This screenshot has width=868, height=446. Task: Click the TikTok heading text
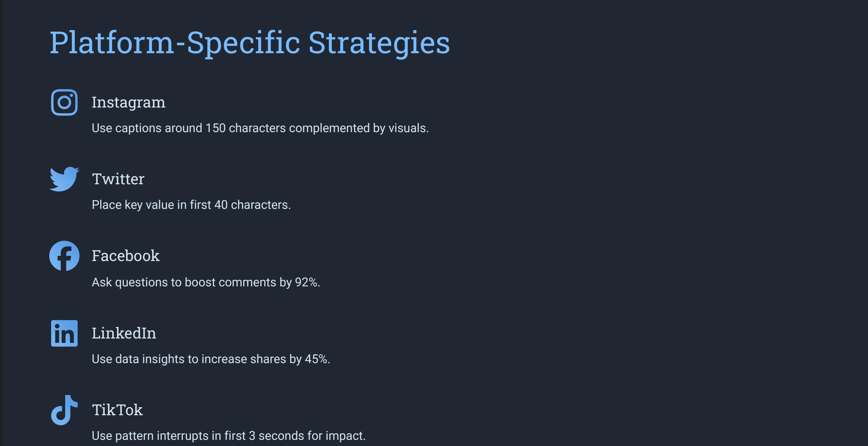tap(117, 410)
